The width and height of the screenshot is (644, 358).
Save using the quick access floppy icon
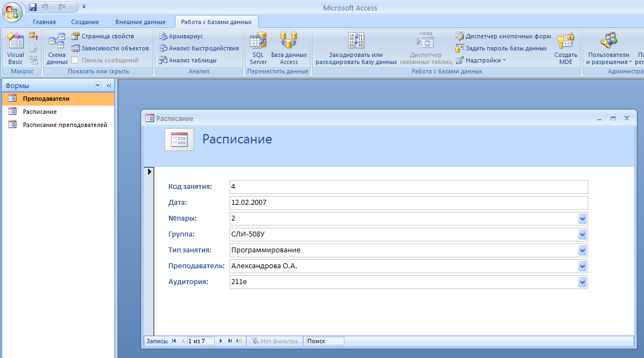pyautogui.click(x=33, y=7)
